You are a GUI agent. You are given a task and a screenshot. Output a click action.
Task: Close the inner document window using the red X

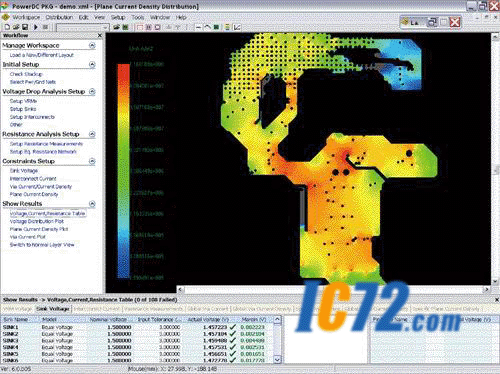click(x=455, y=22)
